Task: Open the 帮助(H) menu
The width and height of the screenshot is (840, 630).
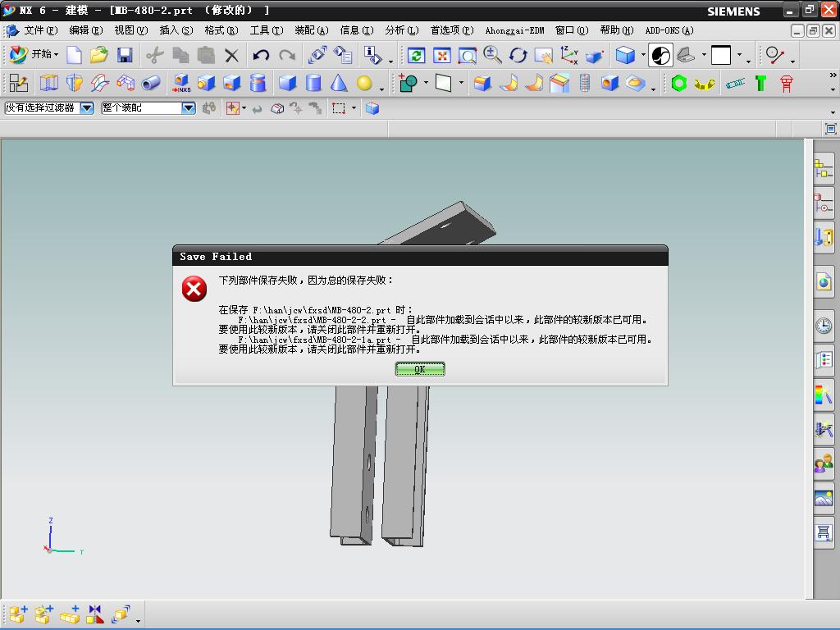Action: point(617,30)
